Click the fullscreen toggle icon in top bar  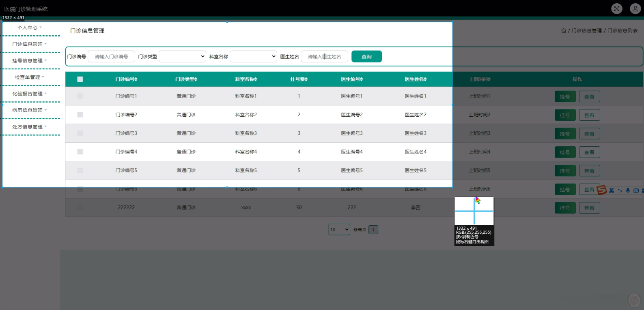coord(617,9)
